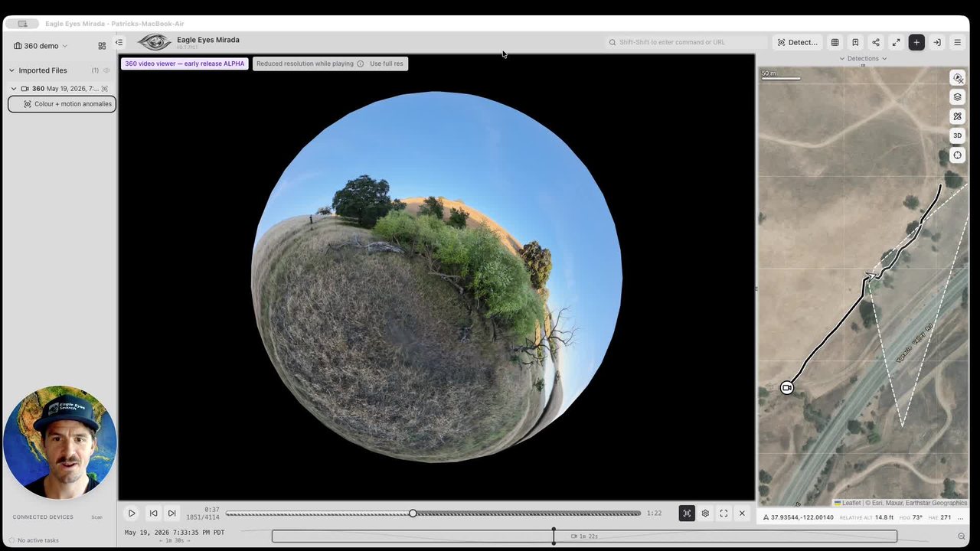Open the more options ellipsis in map status bar
The width and height of the screenshot is (980, 551).
[960, 518]
